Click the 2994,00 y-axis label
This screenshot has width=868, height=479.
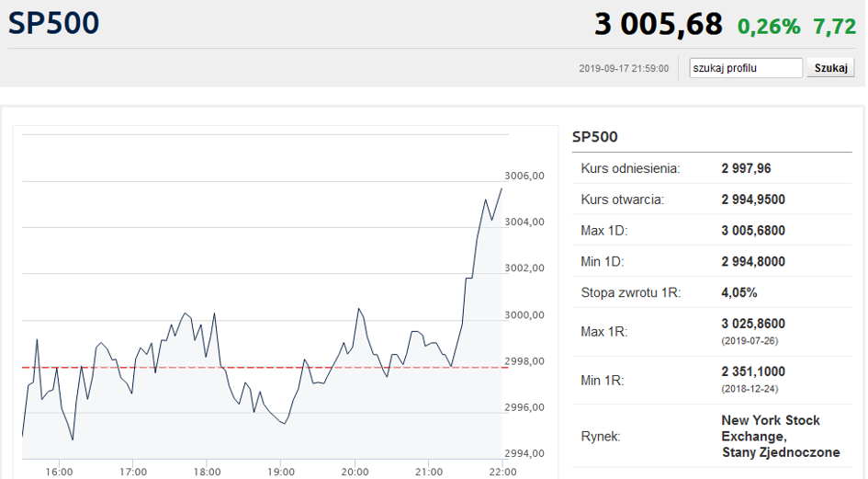(x=524, y=453)
